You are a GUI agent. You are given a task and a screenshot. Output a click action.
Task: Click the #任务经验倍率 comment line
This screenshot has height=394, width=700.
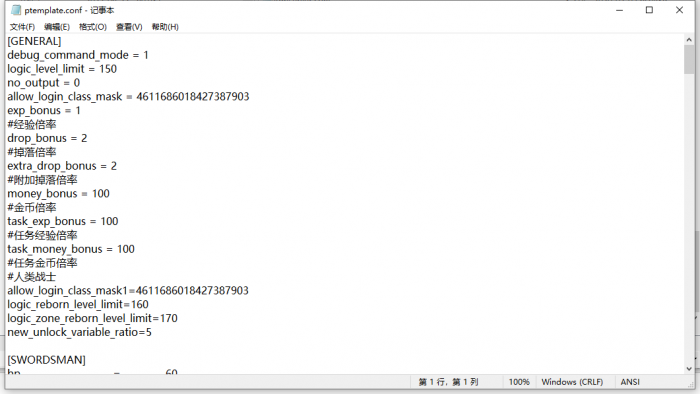point(42,235)
